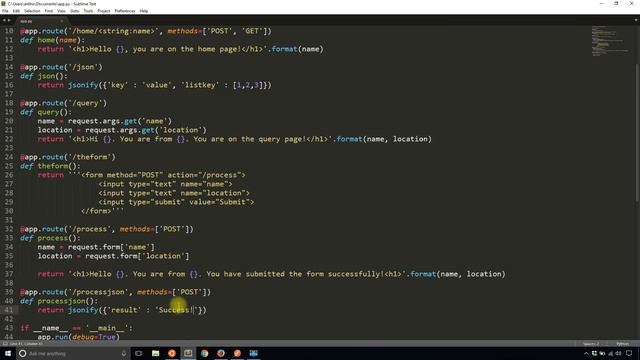Show hidden system tray icons
The width and height of the screenshot is (640, 360).
point(587,353)
